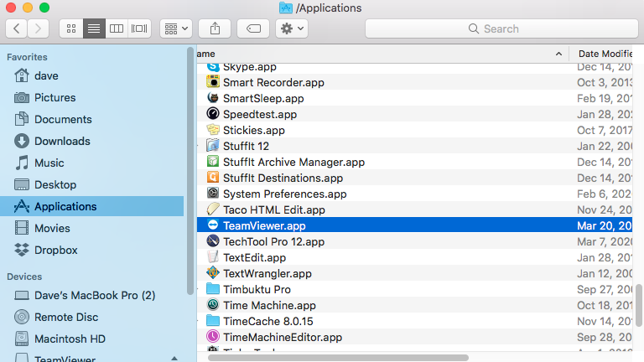Image resolution: width=644 pixels, height=362 pixels.
Task: Select TimeMachineEditor.app icon
Action: [213, 337]
